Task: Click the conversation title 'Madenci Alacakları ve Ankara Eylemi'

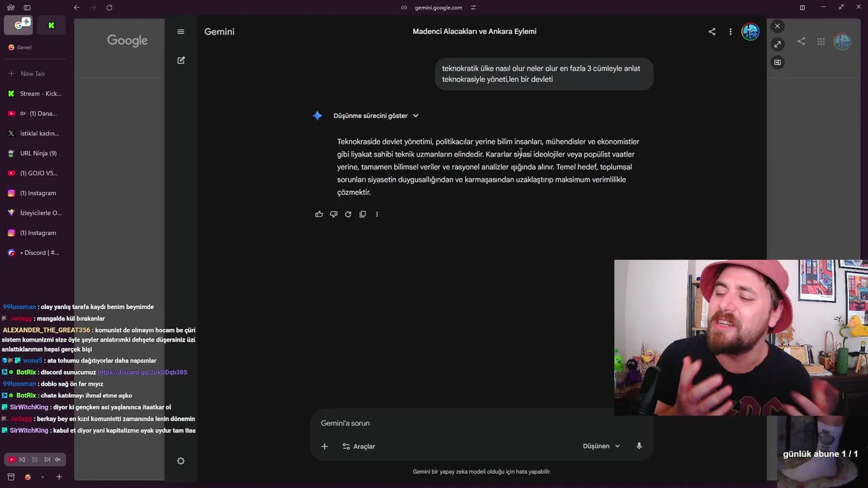Action: [x=475, y=31]
